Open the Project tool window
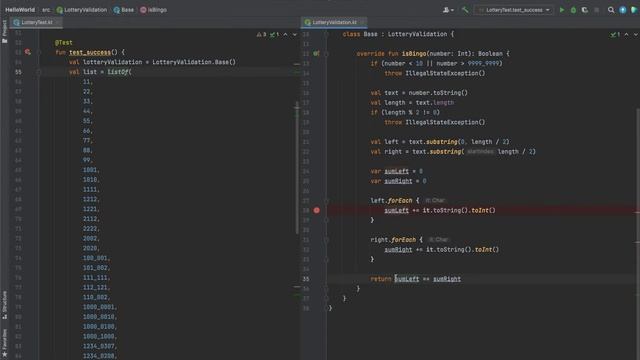The height and width of the screenshot is (360, 640). 4,31
